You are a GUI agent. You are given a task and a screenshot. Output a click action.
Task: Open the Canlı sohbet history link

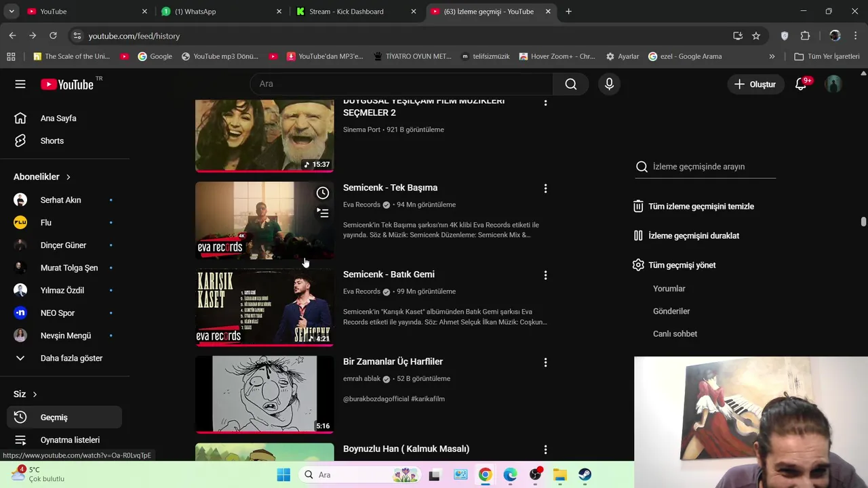(x=675, y=334)
